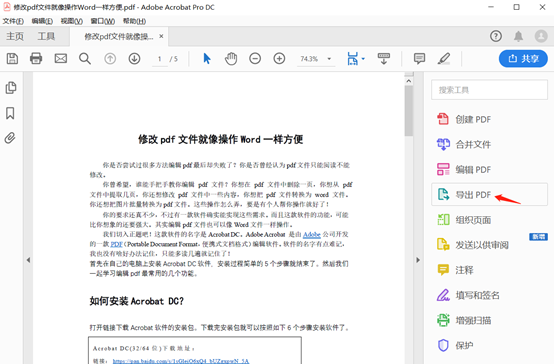Click the fit page width icon
The height and width of the screenshot is (364, 554).
[x=353, y=59]
